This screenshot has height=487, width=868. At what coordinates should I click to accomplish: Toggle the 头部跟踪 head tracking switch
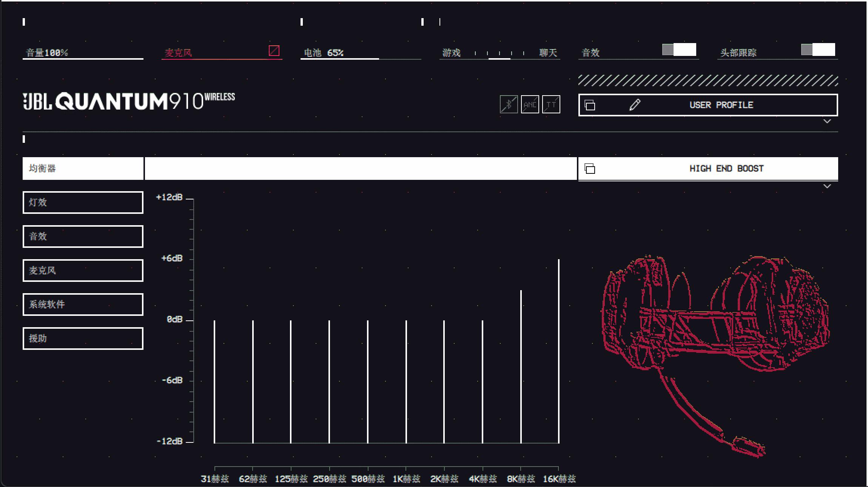(818, 50)
